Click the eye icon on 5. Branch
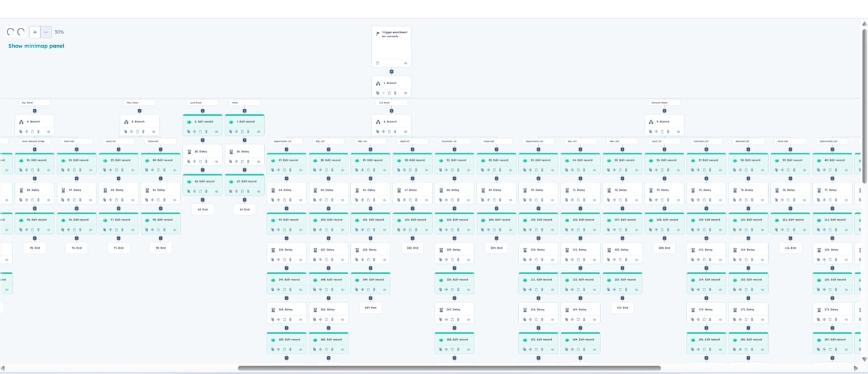Viewport: 868px width, 374px height. coord(154,131)
